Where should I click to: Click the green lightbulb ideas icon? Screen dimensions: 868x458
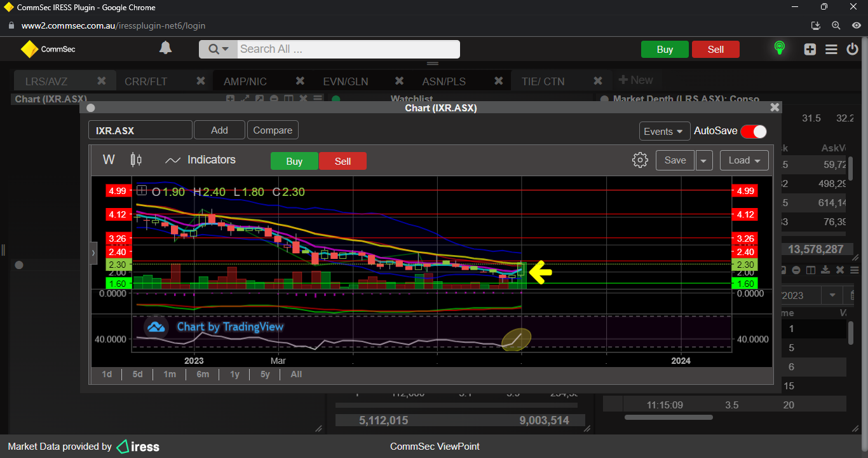pos(779,48)
